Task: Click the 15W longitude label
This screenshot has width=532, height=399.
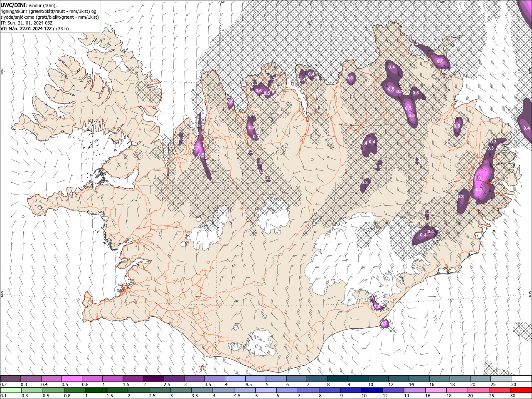Action: click(440, 2)
